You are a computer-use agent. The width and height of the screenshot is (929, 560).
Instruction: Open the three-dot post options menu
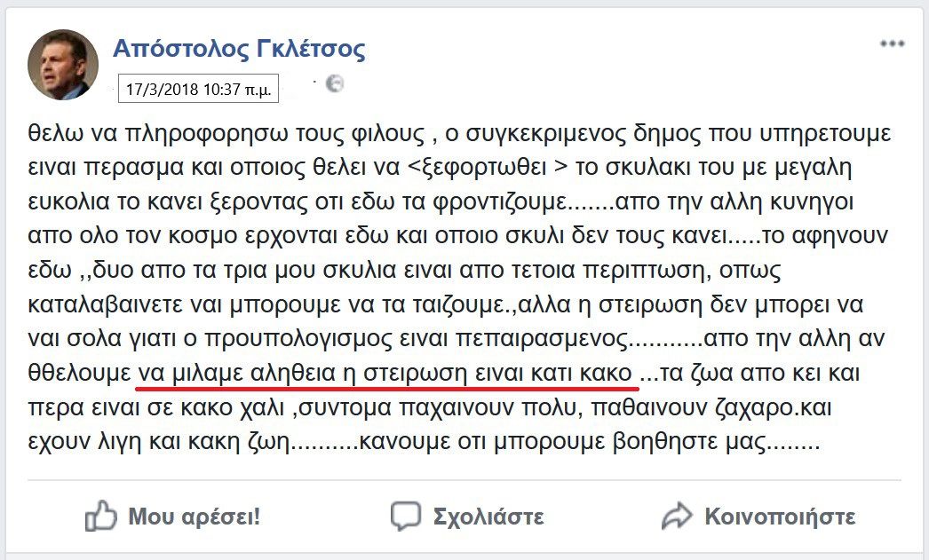[x=892, y=44]
